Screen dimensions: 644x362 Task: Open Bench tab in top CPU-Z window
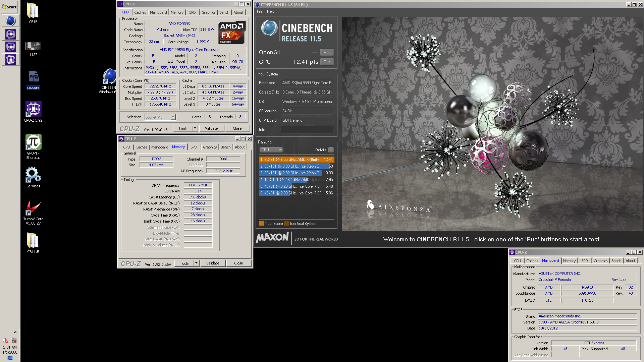[x=224, y=12]
